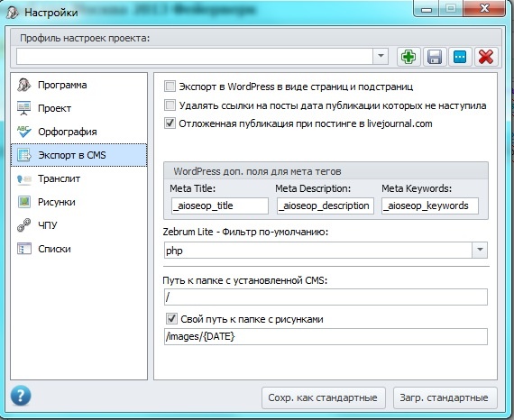Viewport: 514px width, 420px height.
Task: Click the red X delete profile icon
Action: pyautogui.click(x=486, y=57)
